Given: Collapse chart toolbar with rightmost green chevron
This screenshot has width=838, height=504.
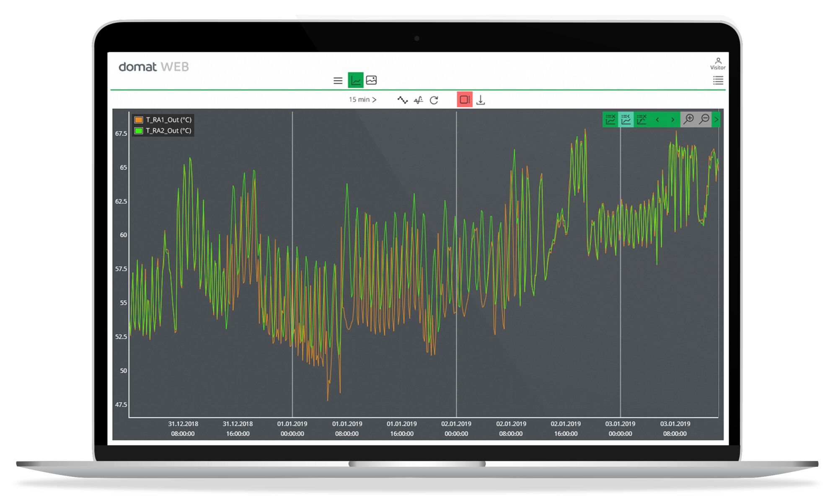Looking at the screenshot, I should click(716, 120).
